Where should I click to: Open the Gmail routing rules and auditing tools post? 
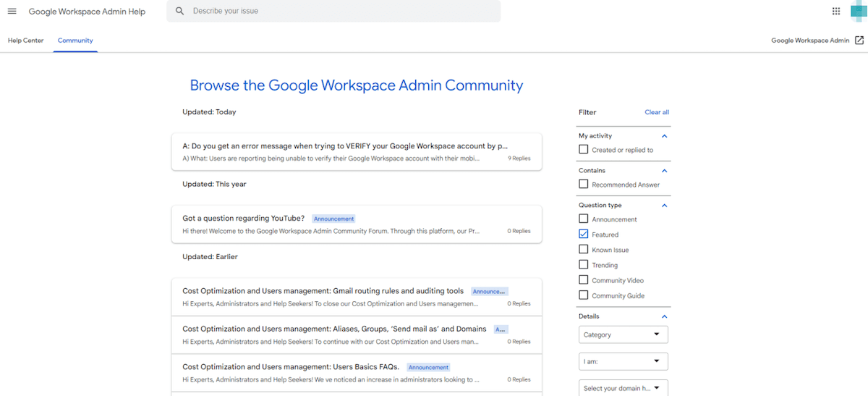click(356, 297)
